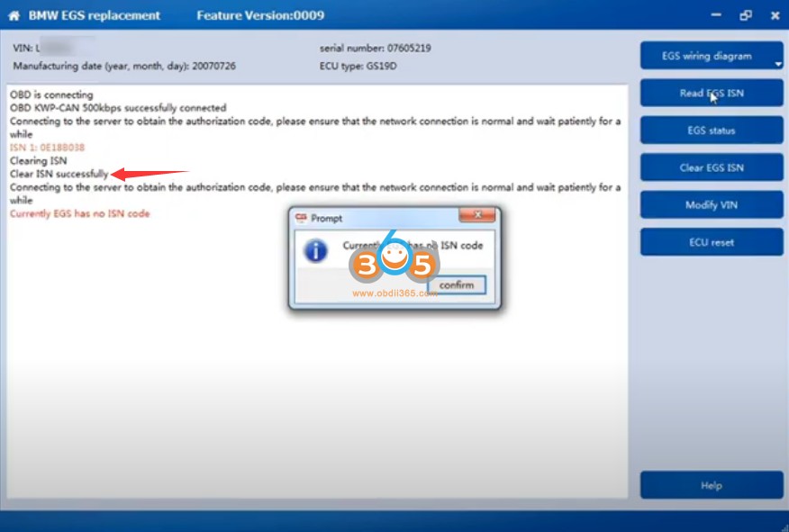Click Clear EGS ISN button

[x=712, y=167]
